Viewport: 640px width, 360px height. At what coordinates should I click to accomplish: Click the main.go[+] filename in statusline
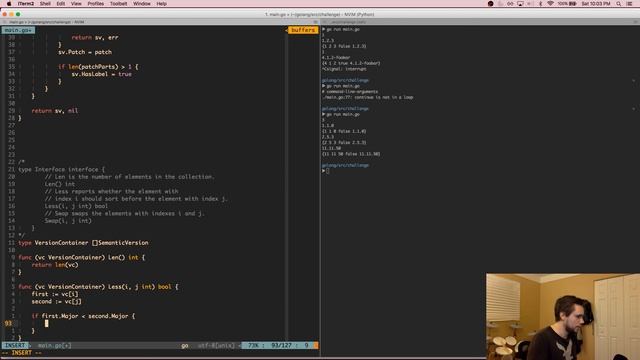click(x=55, y=345)
